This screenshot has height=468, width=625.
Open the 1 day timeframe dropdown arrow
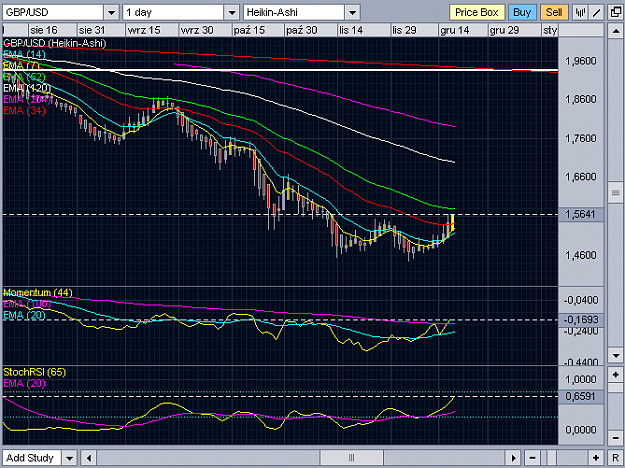tap(232, 13)
